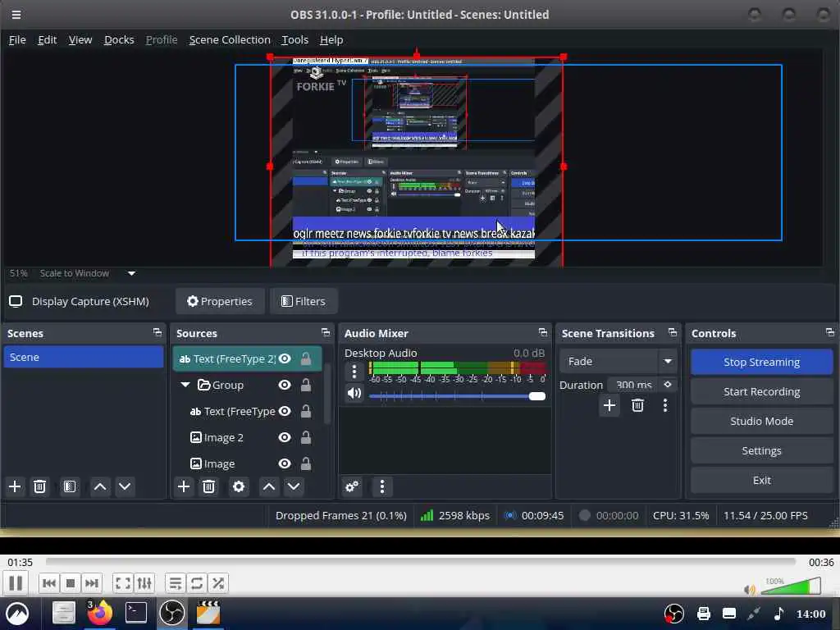
Task: Open the File menu
Action: (x=17, y=39)
